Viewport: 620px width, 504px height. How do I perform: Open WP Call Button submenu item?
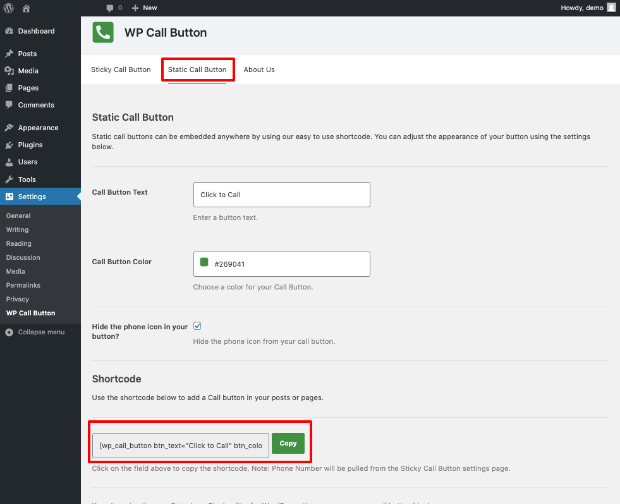(30, 313)
